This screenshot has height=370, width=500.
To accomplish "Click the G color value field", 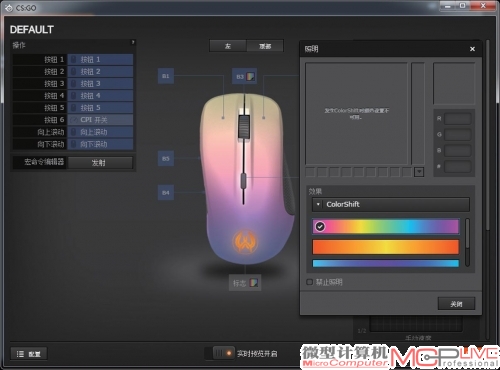I will [457, 134].
